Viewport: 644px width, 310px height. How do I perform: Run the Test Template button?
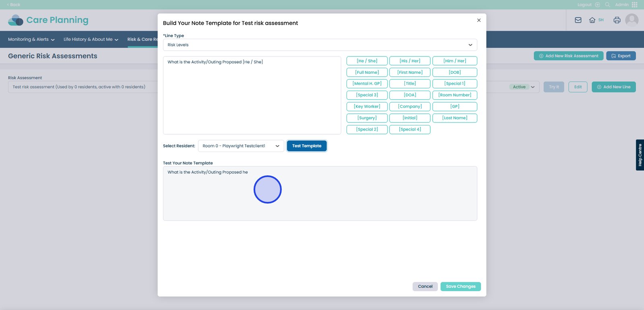point(307,146)
